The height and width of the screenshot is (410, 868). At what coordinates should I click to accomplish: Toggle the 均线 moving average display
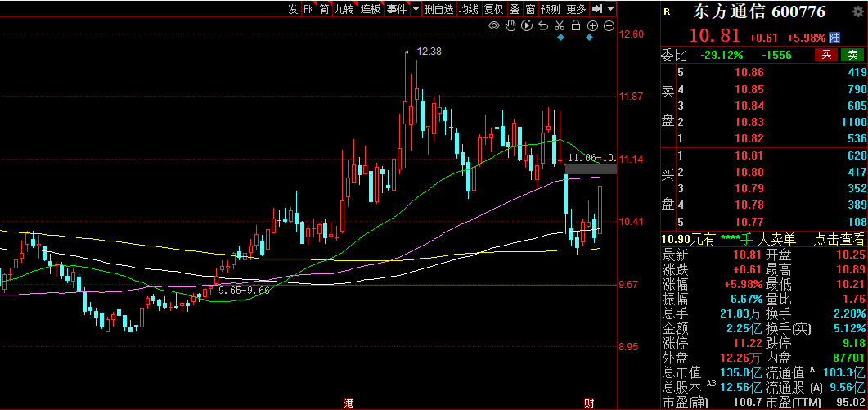468,9
